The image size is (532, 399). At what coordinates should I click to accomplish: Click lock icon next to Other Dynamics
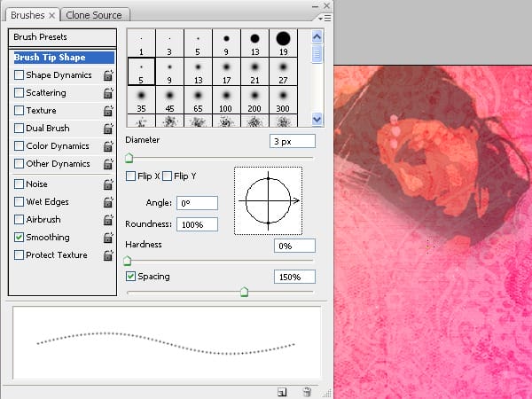108,164
